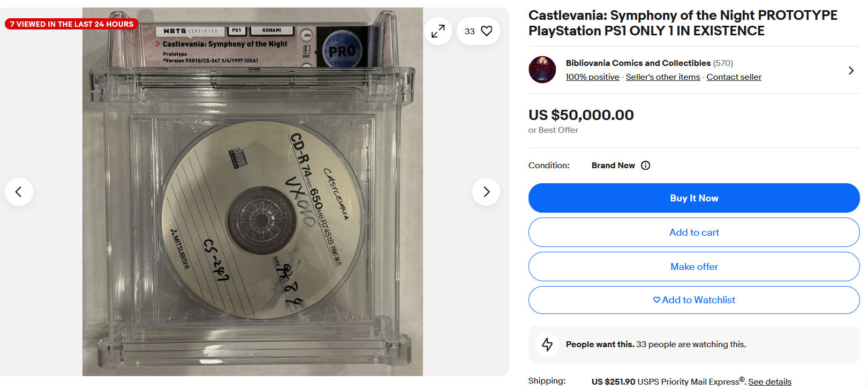Click the seller feedback count (570)
This screenshot has width=868, height=390.
pyautogui.click(x=723, y=63)
